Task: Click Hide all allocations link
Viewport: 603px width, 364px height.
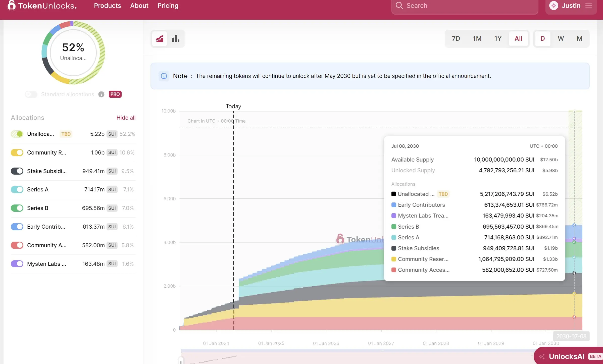Action: [126, 117]
